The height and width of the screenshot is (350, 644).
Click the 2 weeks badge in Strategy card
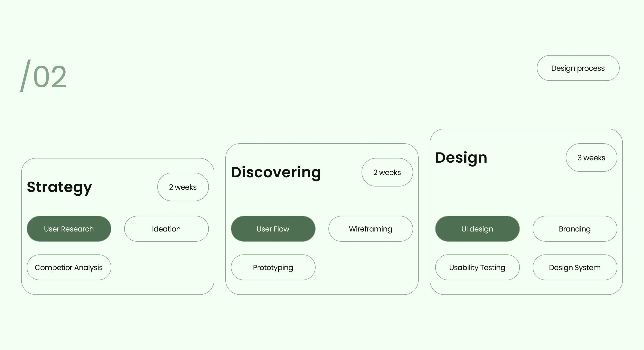[183, 187]
